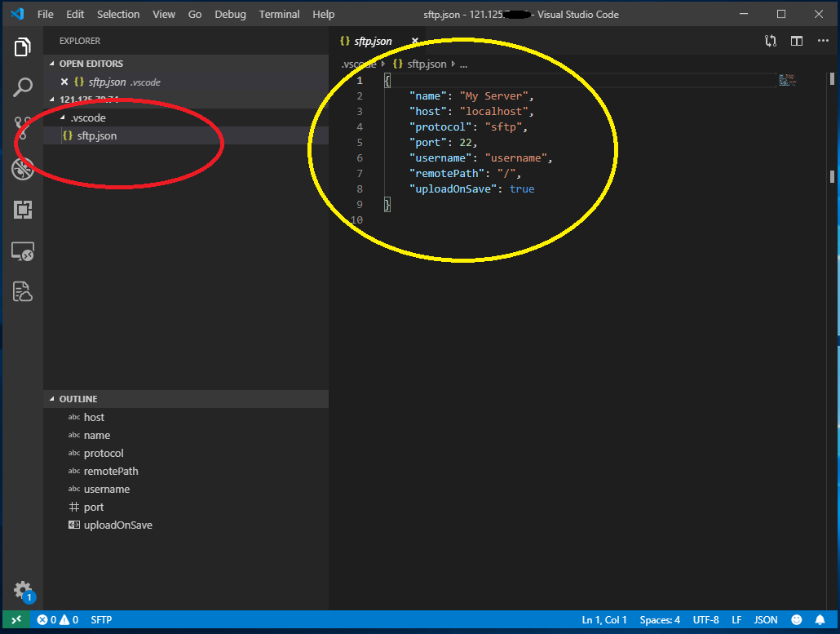Open the Go menu
Image resolution: width=840 pixels, height=634 pixels.
[194, 14]
